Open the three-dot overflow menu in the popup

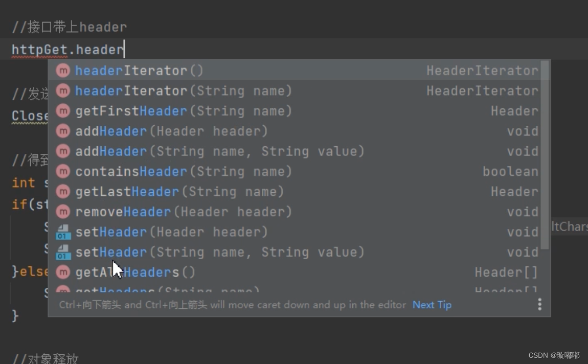[x=539, y=304]
